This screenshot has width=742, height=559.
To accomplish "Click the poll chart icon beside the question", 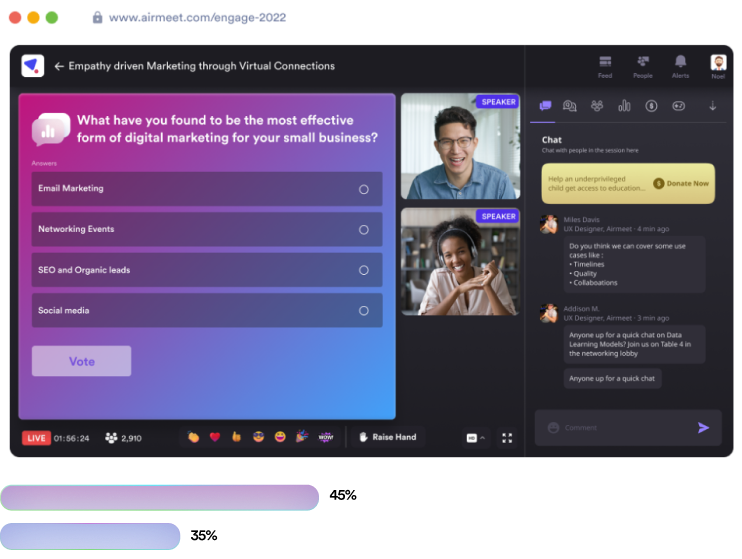I will click(x=51, y=129).
